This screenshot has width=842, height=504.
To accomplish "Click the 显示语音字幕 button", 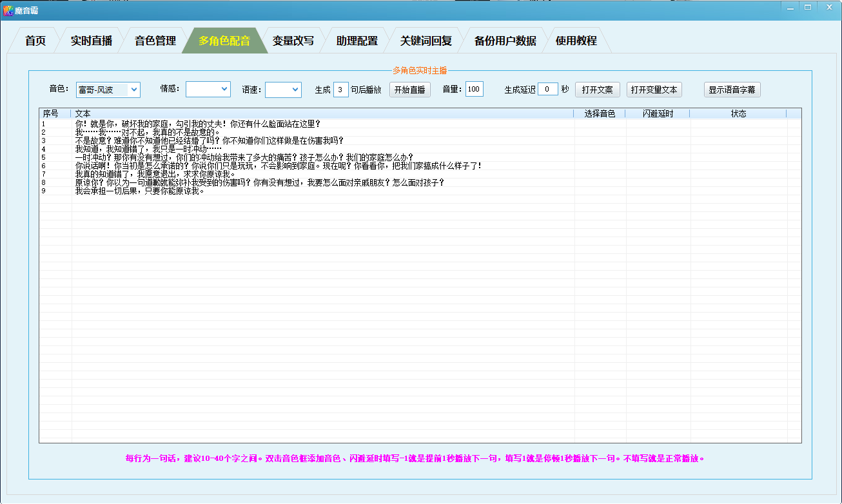I will [x=733, y=89].
